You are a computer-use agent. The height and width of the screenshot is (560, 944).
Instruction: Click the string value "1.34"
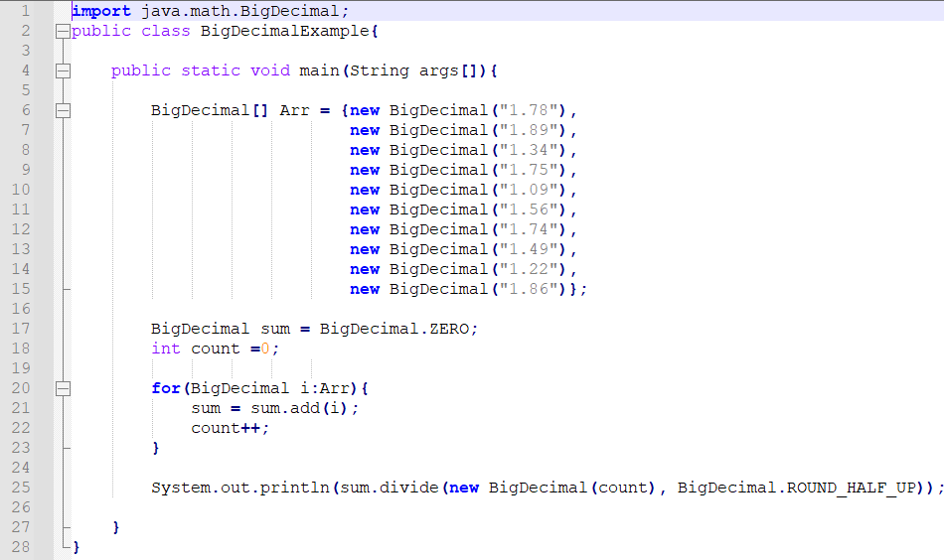tap(529, 150)
